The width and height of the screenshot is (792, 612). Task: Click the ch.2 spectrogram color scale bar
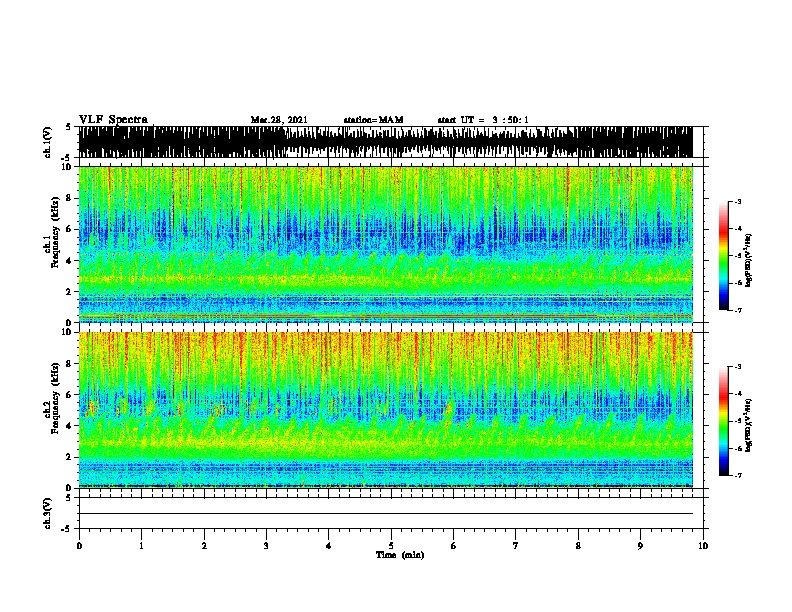pos(724,421)
